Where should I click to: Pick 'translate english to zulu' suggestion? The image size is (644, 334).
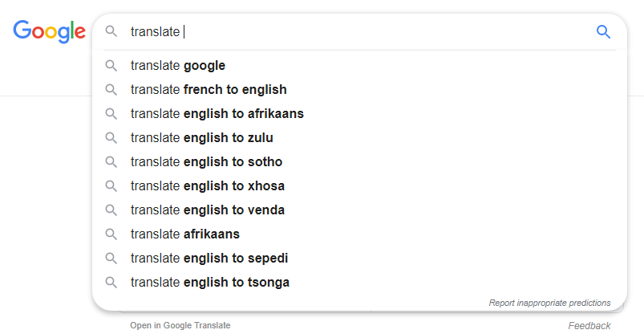click(x=201, y=138)
